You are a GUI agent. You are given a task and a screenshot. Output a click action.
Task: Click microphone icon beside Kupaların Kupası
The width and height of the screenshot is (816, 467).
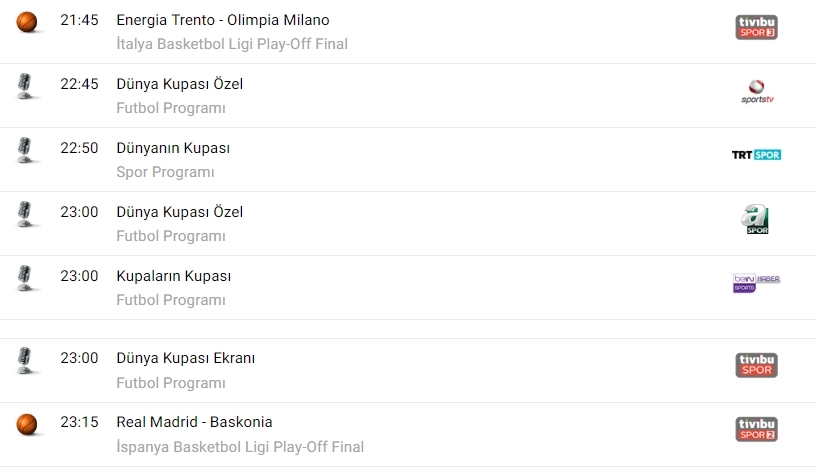click(x=27, y=278)
